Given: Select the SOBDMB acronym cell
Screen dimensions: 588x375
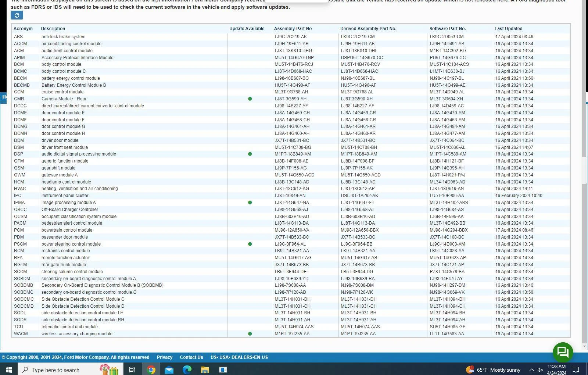Looking at the screenshot, I should pos(24,285).
